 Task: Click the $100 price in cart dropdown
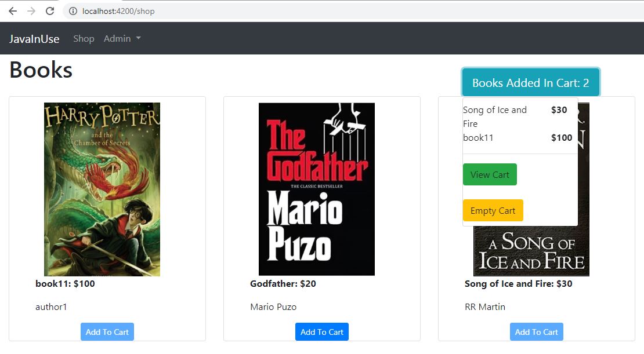pyautogui.click(x=562, y=138)
